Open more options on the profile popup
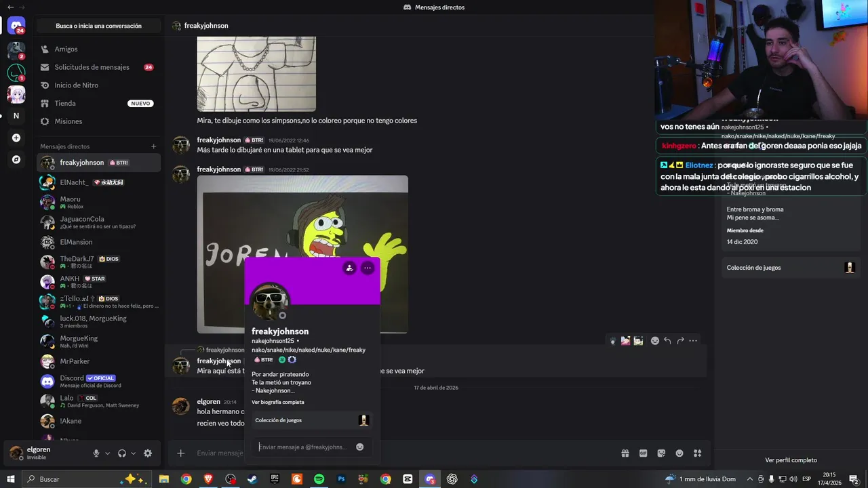Screen dimensions: 868x488 [x=368, y=268]
